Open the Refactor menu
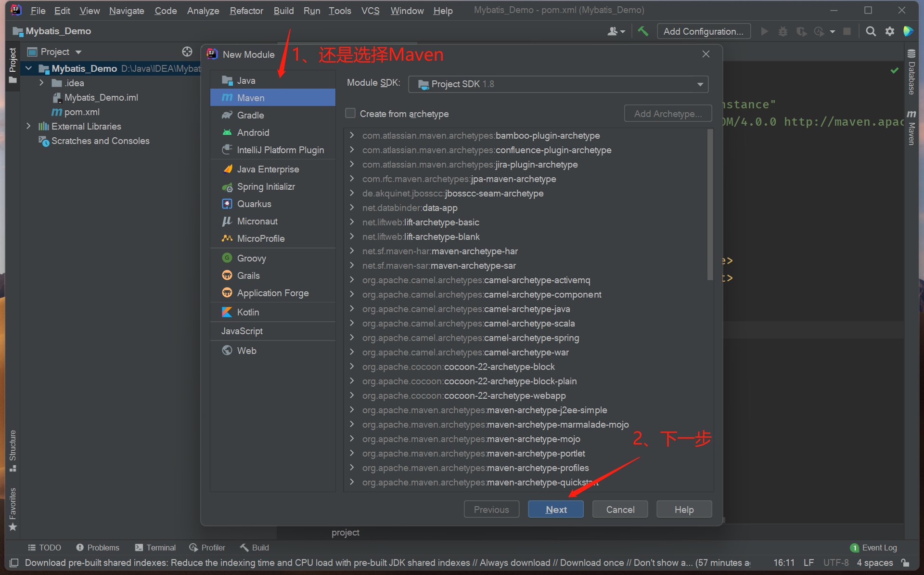 tap(246, 11)
